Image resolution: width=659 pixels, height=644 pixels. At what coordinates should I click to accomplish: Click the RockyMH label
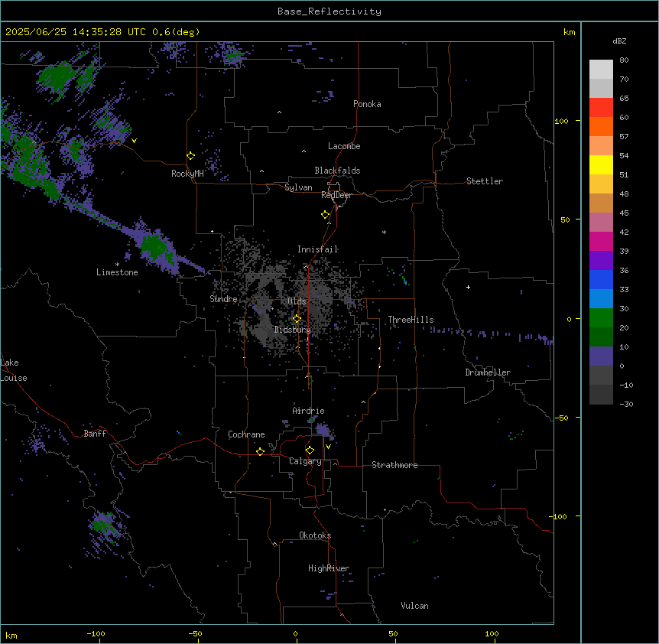click(187, 174)
